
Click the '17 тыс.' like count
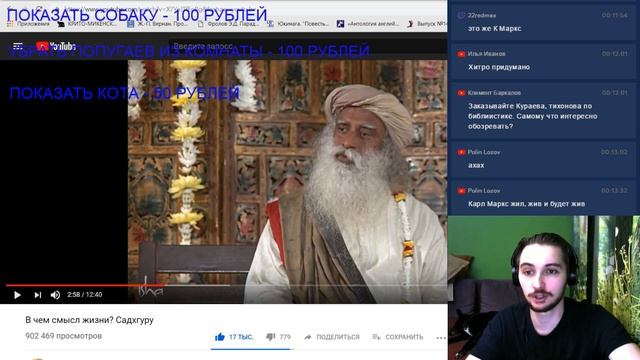click(241, 337)
